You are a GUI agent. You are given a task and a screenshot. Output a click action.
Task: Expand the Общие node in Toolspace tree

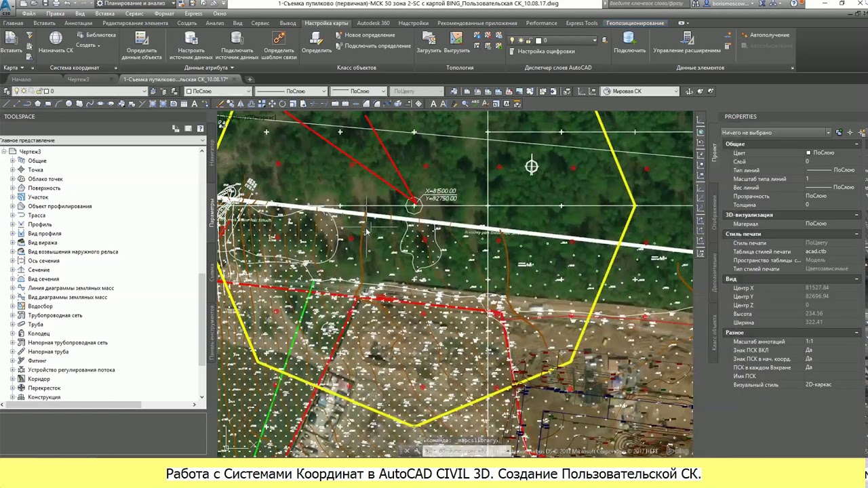click(12, 161)
